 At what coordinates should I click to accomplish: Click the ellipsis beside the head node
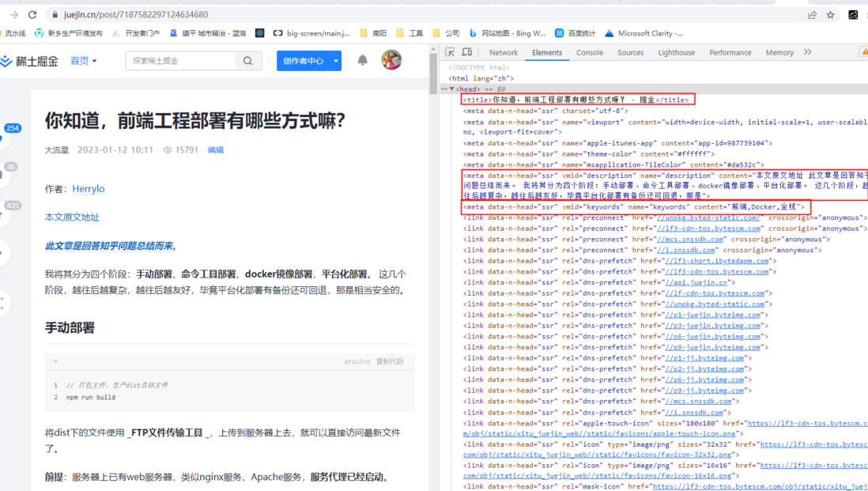point(444,89)
